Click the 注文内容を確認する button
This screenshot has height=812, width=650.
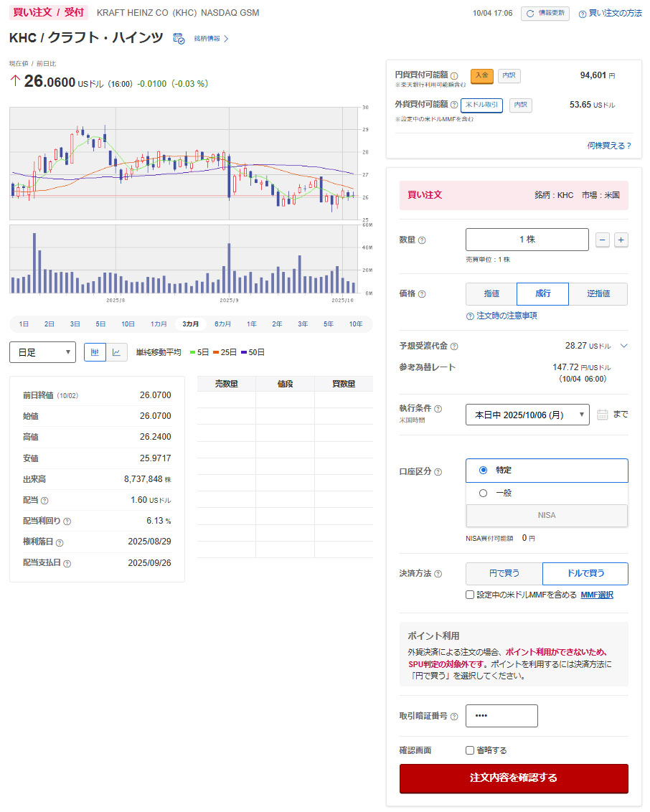point(514,778)
